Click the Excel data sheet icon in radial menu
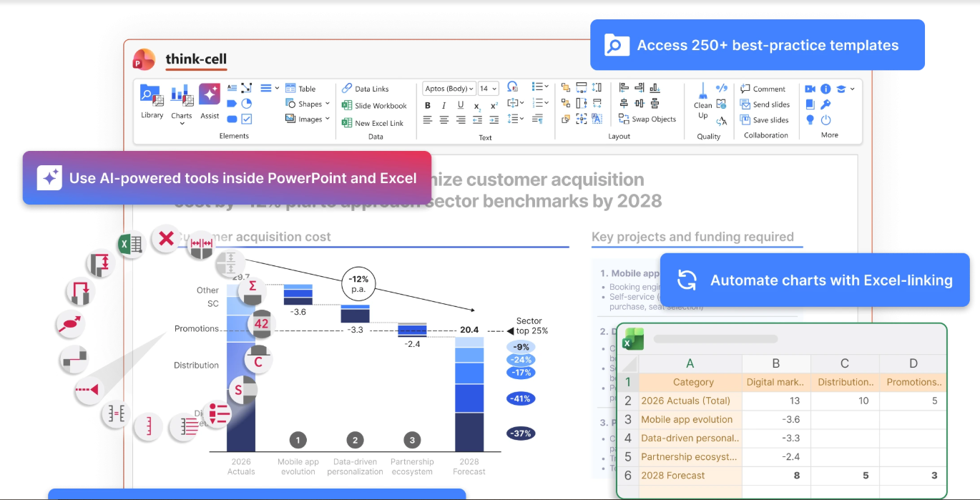 click(x=131, y=244)
